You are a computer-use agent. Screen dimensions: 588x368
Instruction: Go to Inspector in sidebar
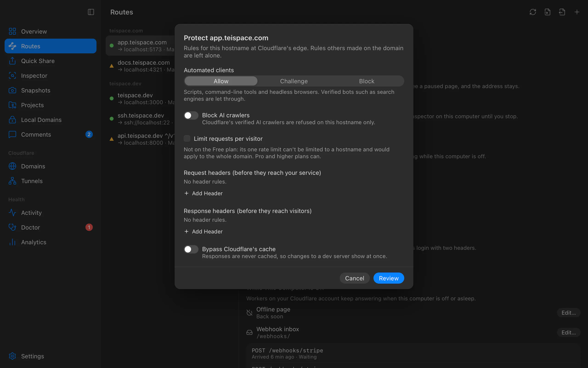pos(51,75)
